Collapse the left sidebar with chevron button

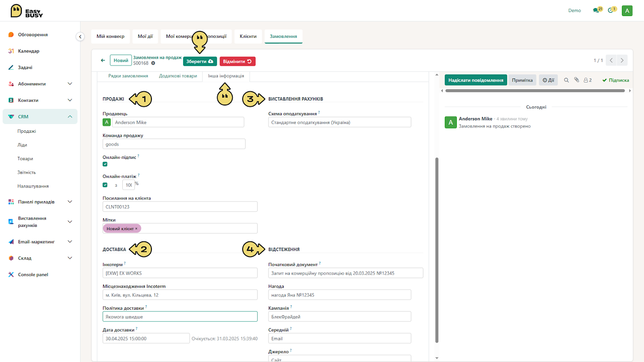[80, 37]
